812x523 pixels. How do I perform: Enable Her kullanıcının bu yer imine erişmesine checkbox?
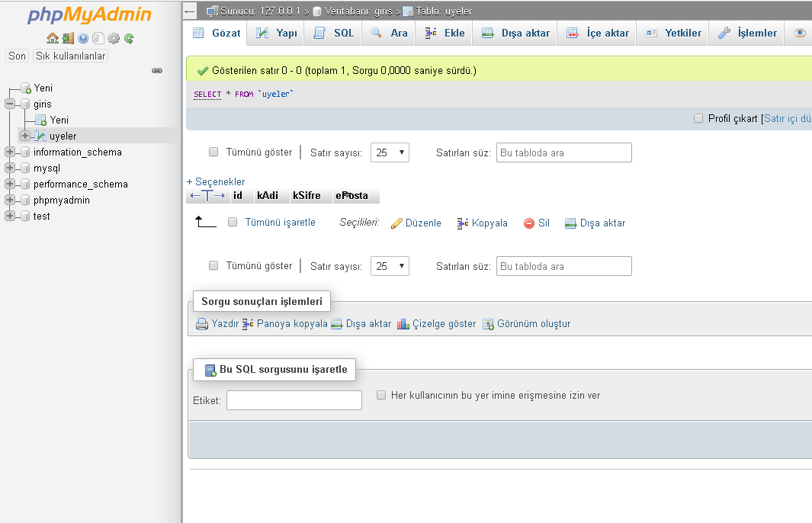click(x=381, y=395)
